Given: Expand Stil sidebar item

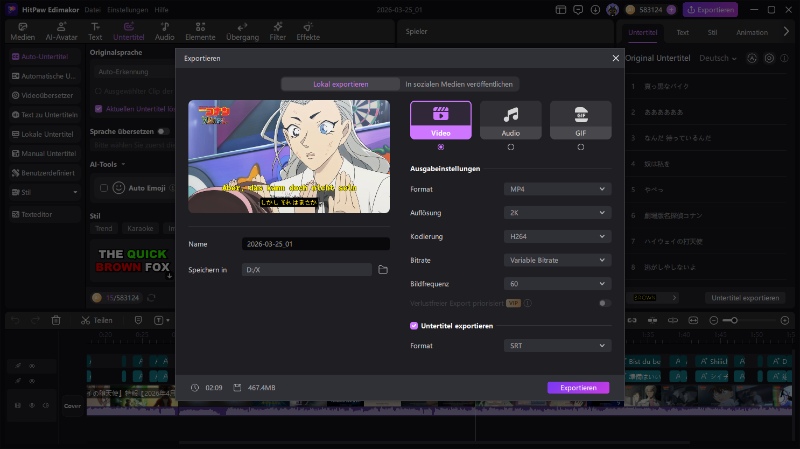Looking at the screenshot, I should (44, 192).
